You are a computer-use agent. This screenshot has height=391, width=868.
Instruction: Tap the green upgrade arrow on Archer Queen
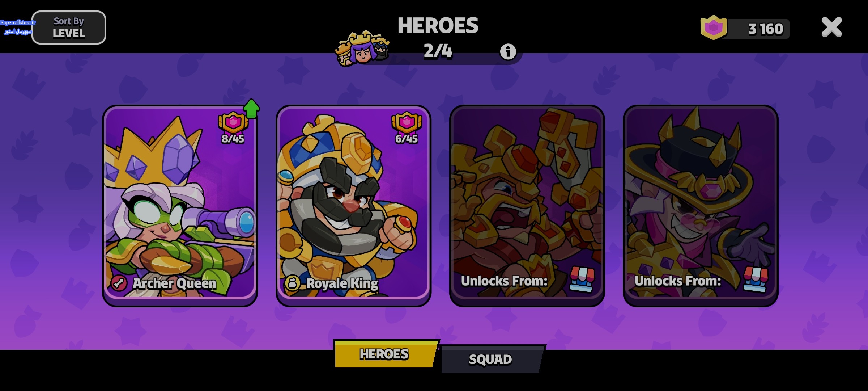coord(251,109)
